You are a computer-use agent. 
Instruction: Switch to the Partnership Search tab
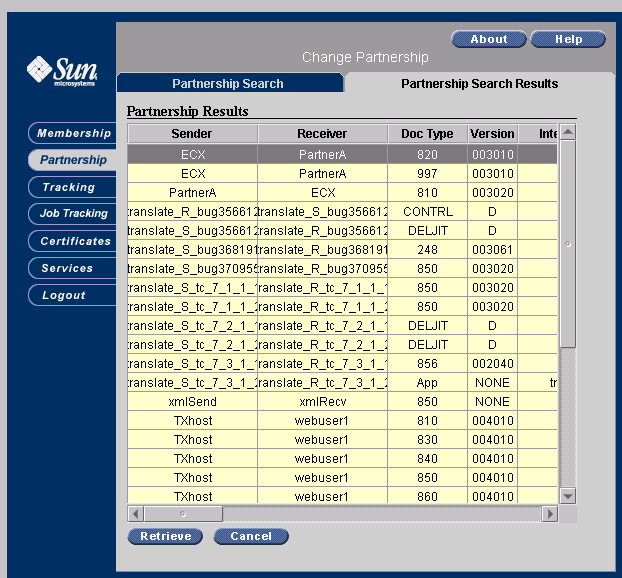[229, 83]
